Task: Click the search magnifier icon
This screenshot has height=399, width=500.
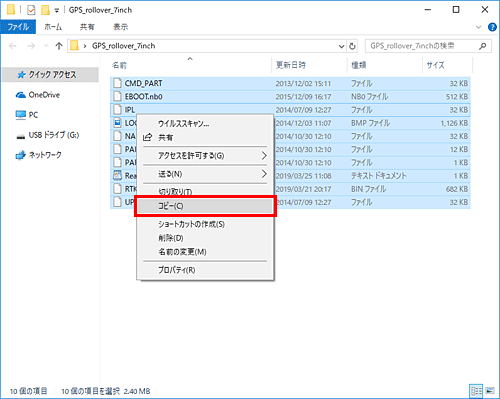Action: coord(482,46)
